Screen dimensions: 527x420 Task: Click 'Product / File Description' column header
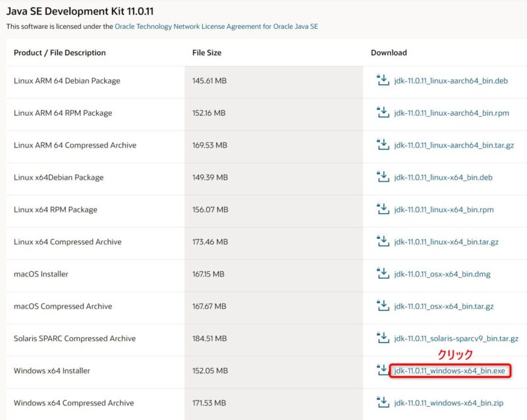point(59,53)
